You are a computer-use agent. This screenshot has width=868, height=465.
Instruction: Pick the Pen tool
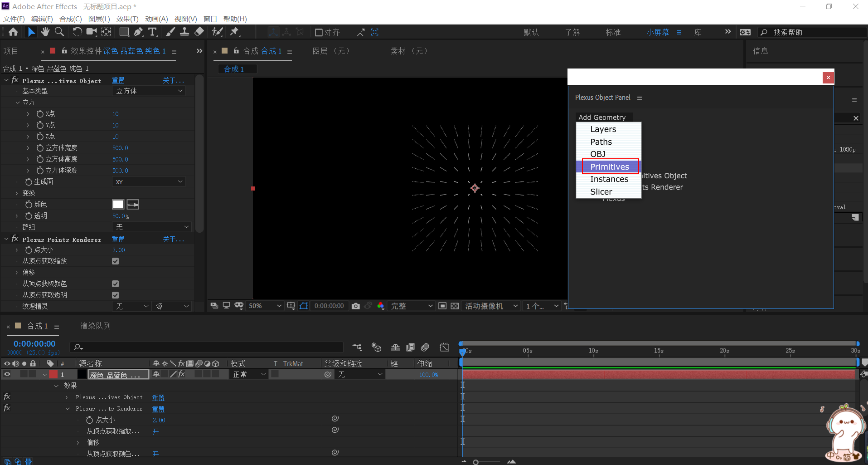pyautogui.click(x=138, y=32)
